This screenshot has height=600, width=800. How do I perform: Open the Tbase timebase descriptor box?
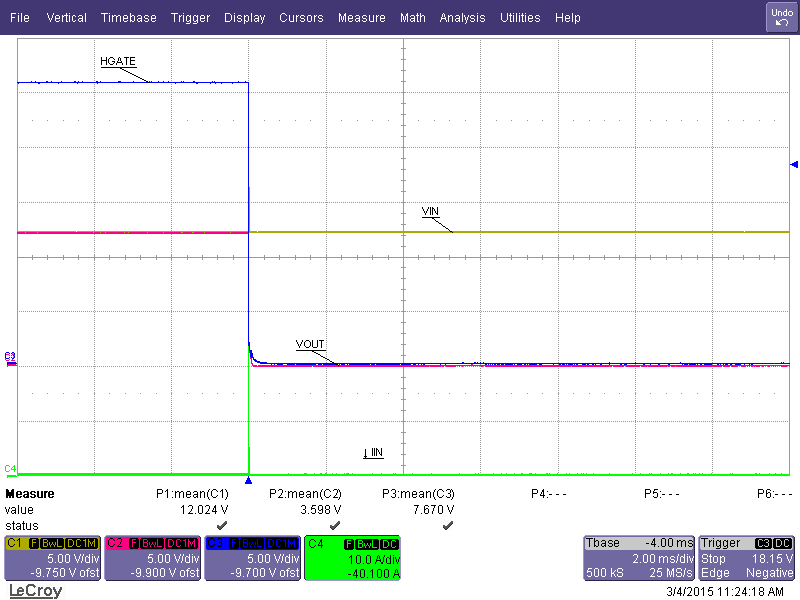pos(638,558)
